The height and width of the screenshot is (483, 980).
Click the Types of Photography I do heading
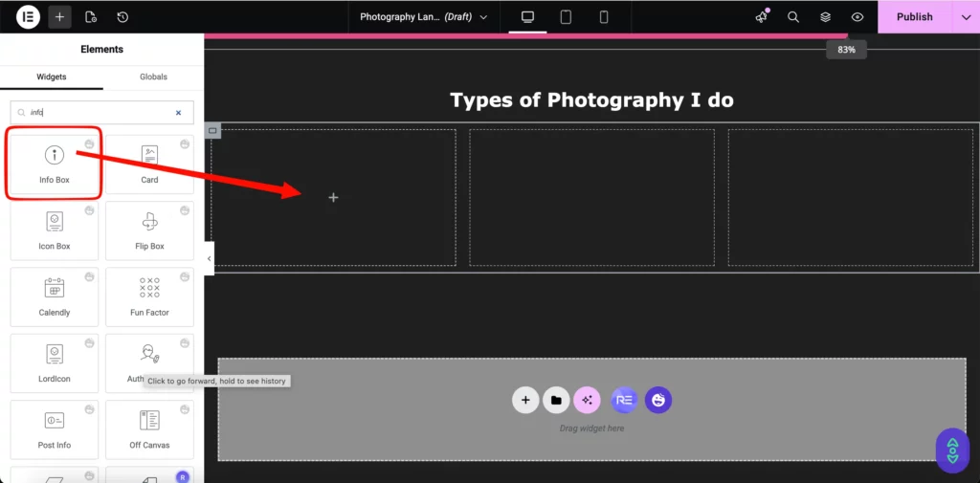[x=591, y=100]
